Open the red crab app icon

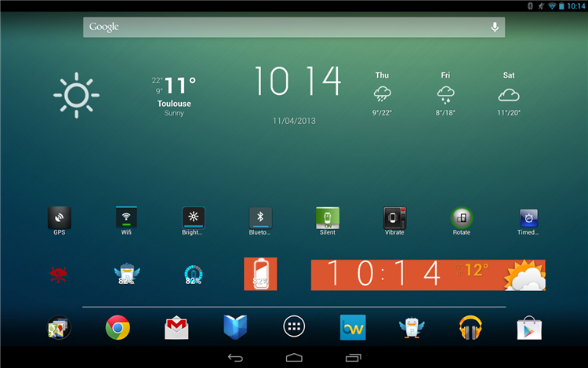pos(59,274)
